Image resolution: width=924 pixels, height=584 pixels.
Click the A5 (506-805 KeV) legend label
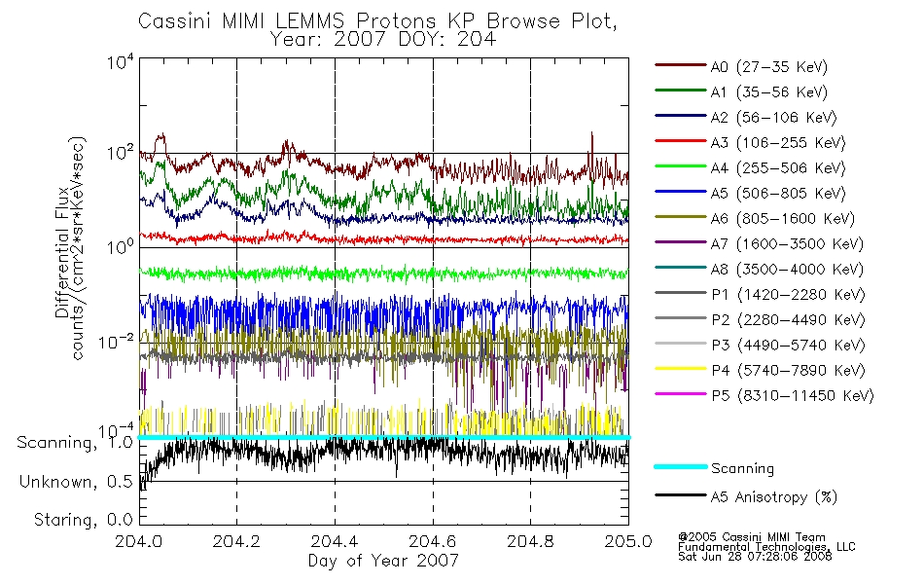(778, 194)
